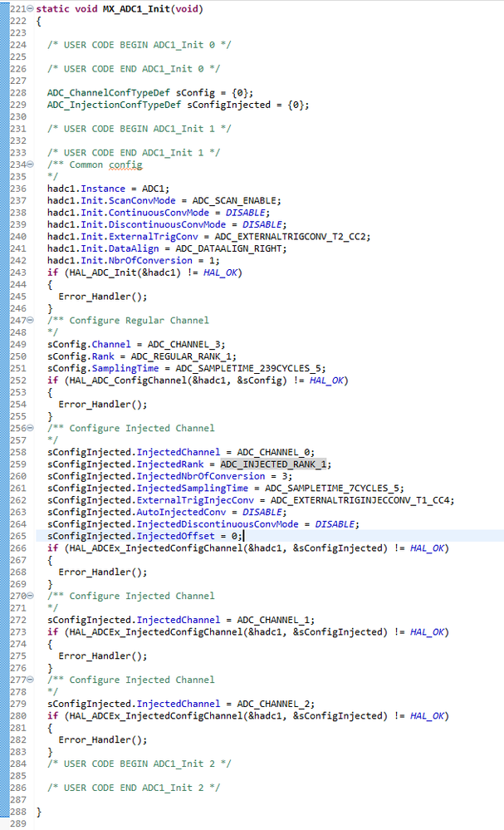Click HAL_ADC_ConfigChannel call on line 252
This screenshot has width=504, height=830.
[x=128, y=380]
